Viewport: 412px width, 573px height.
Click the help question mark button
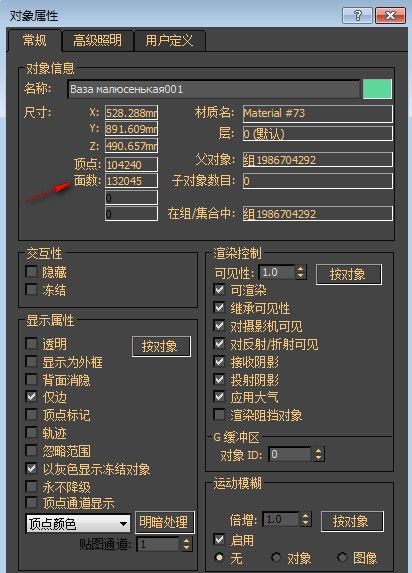[x=357, y=15]
